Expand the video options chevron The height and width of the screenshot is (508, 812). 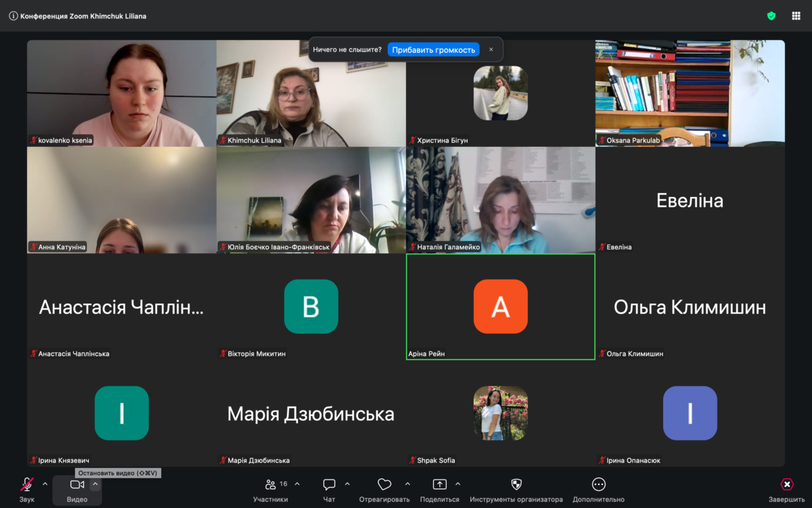pyautogui.click(x=95, y=484)
